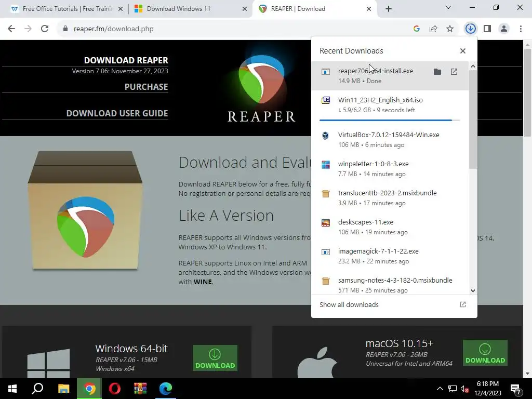Image resolution: width=532 pixels, height=399 pixels.
Task: Click Show all downloads
Action: (x=394, y=304)
